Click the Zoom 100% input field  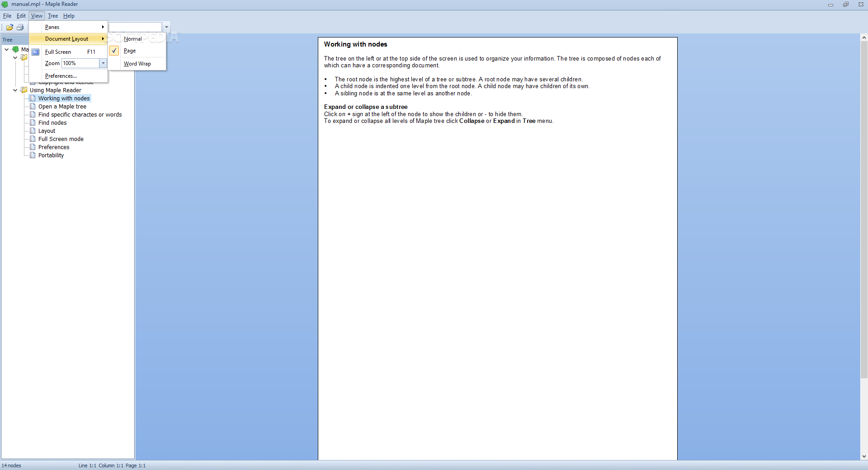80,63
